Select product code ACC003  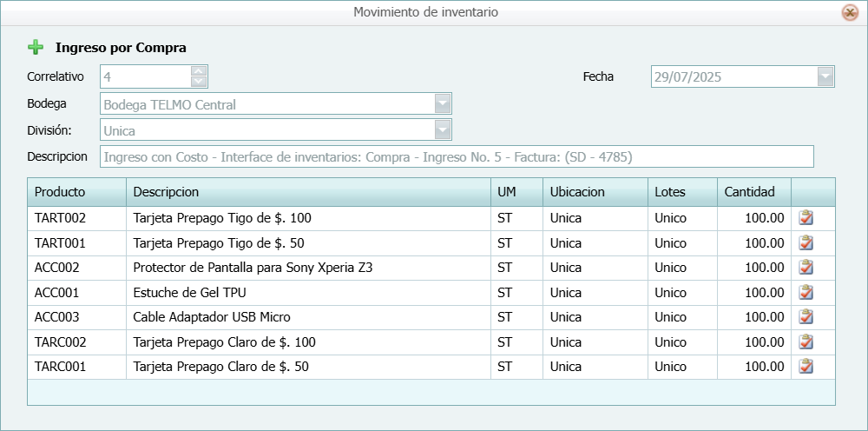tap(57, 317)
